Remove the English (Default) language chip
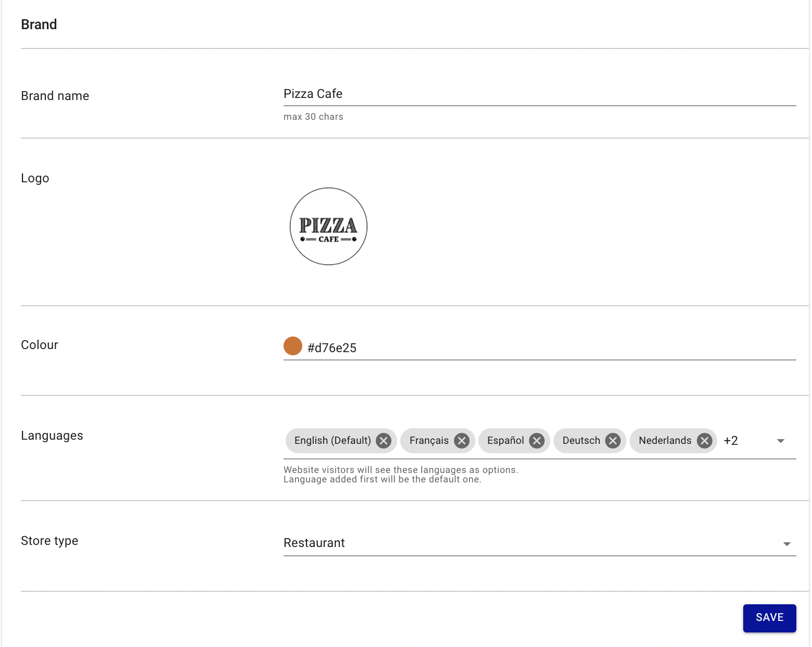This screenshot has height=647, width=812. click(x=384, y=441)
